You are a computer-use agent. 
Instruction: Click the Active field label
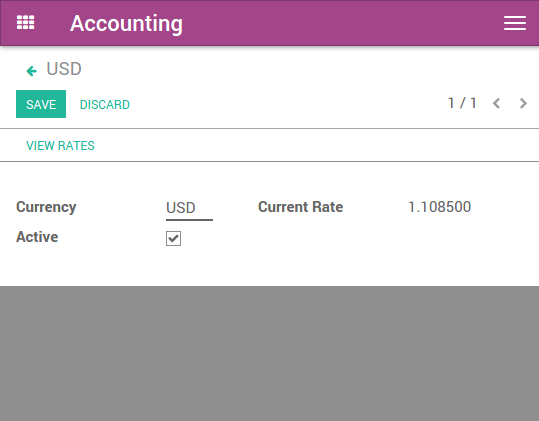click(x=37, y=237)
